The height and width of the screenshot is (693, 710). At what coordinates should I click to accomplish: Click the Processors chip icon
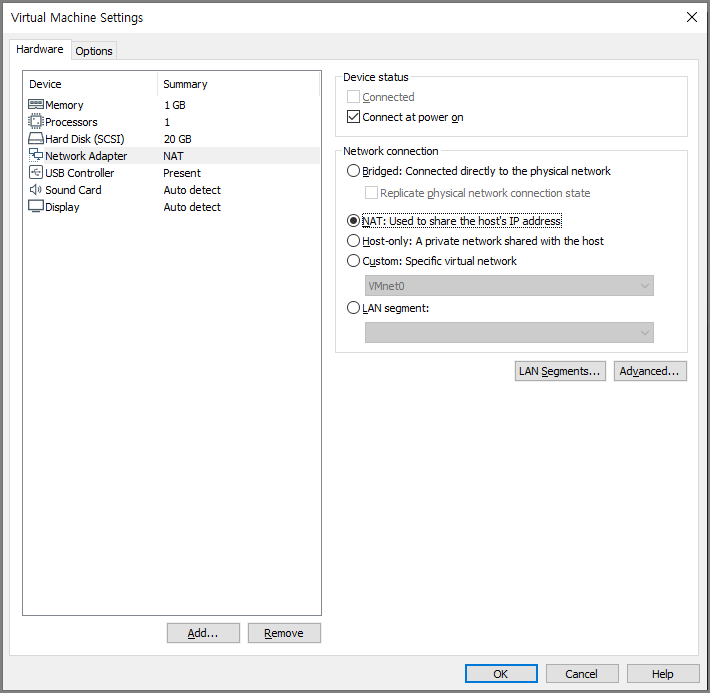coord(36,121)
